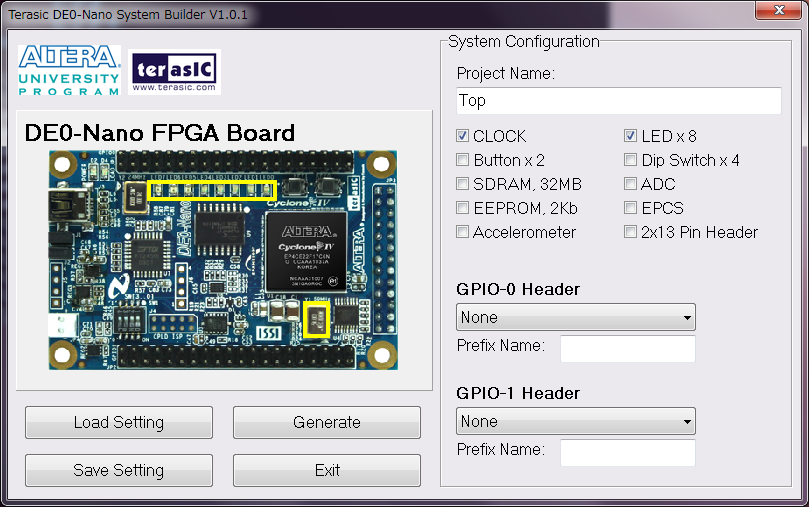Expand the GPIO-1 Header dropdown

pyautogui.click(x=576, y=422)
